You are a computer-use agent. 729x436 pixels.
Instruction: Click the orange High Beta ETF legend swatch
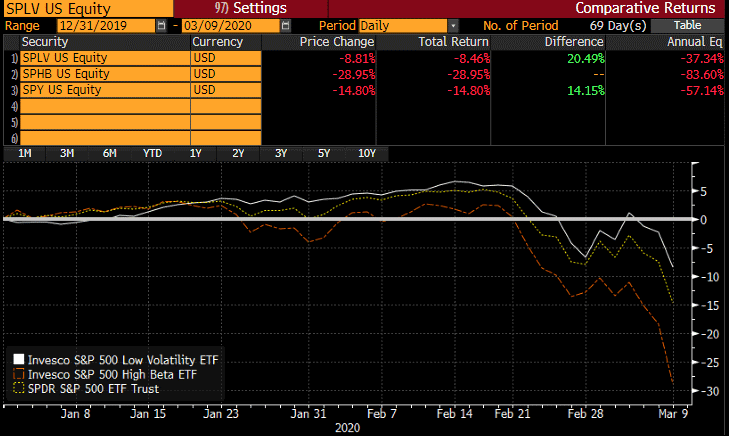pyautogui.click(x=19, y=374)
